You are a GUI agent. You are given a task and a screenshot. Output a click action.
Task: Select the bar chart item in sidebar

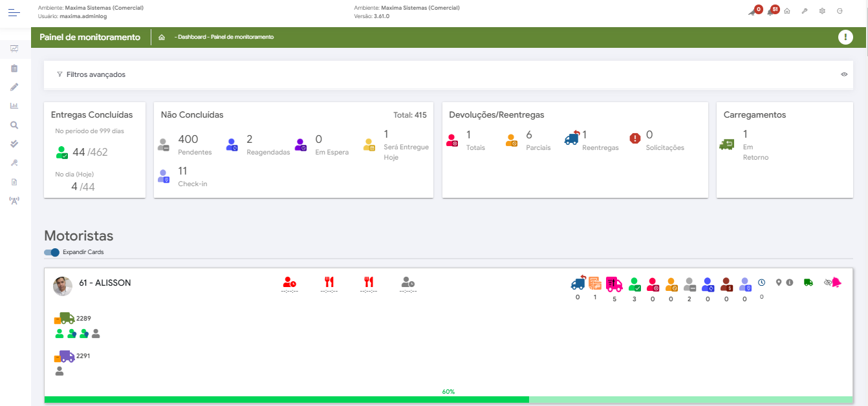coord(14,106)
